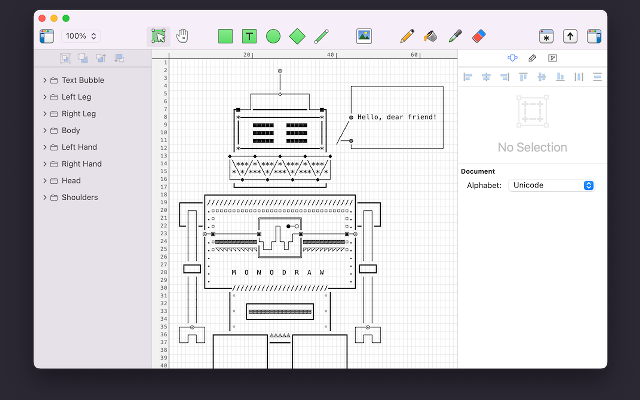Expand the Text Bubble group
640x400 pixels.
point(44,80)
